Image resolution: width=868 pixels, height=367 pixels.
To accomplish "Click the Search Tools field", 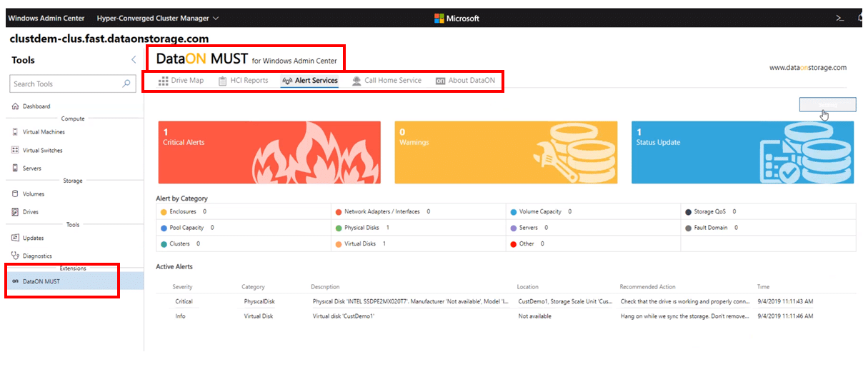I will [72, 84].
